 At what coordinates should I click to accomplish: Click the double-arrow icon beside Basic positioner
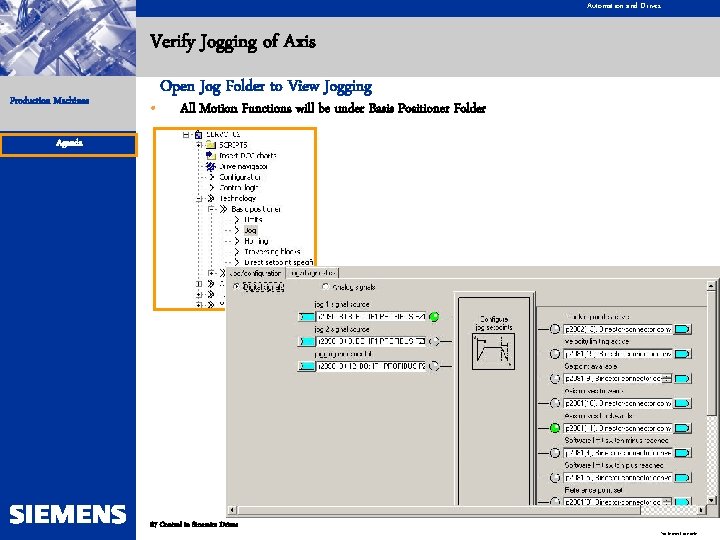pos(224,209)
